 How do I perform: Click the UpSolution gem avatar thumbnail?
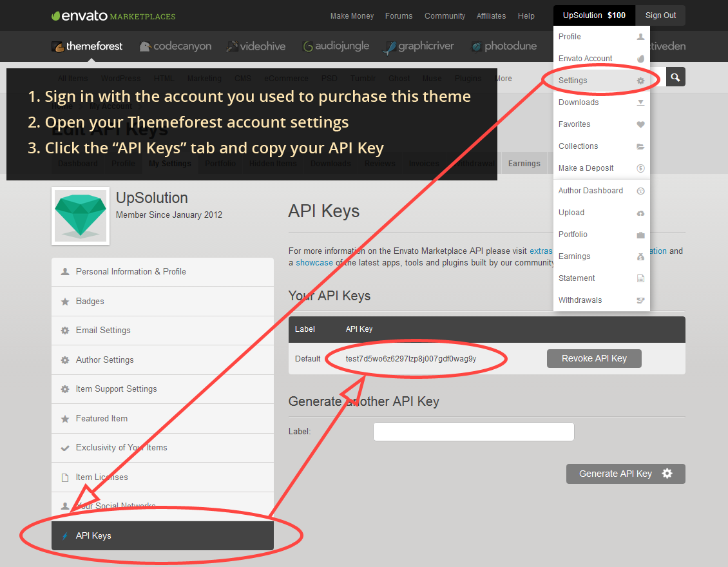click(x=81, y=216)
